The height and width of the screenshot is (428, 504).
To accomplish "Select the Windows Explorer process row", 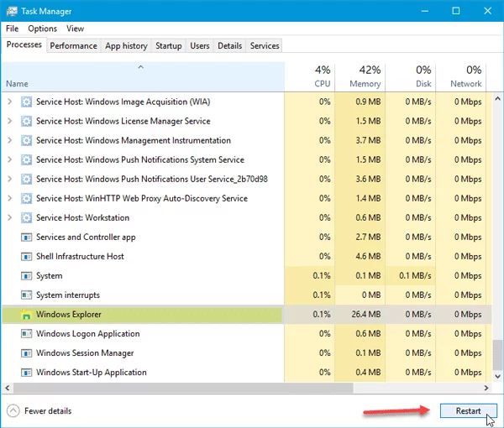I will pyautogui.click(x=246, y=315).
